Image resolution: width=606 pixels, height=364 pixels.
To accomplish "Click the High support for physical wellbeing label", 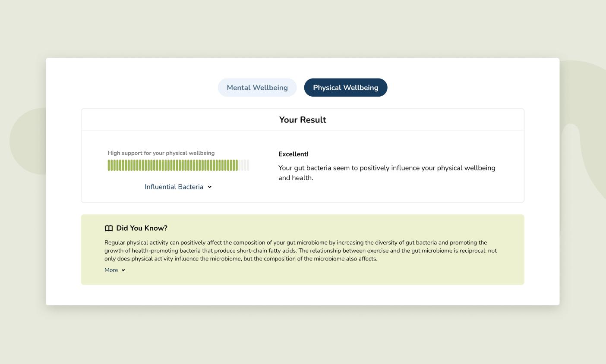I will 161,153.
